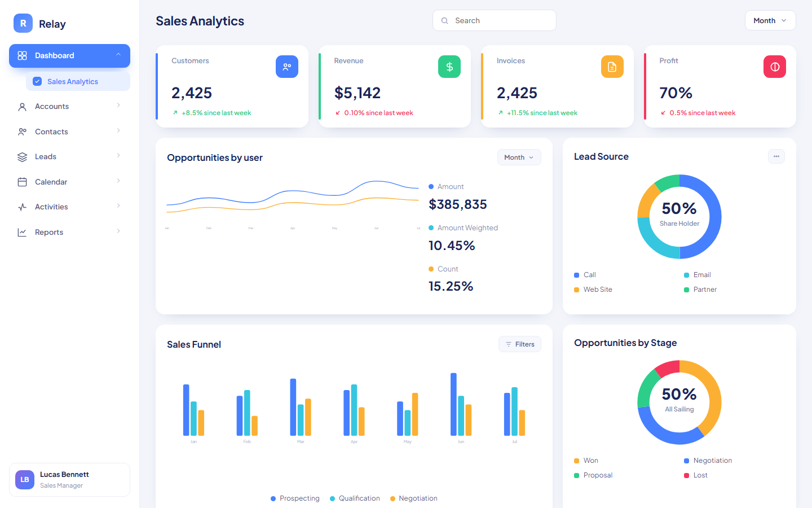
Task: Open the top-right Month dropdown
Action: pos(770,20)
